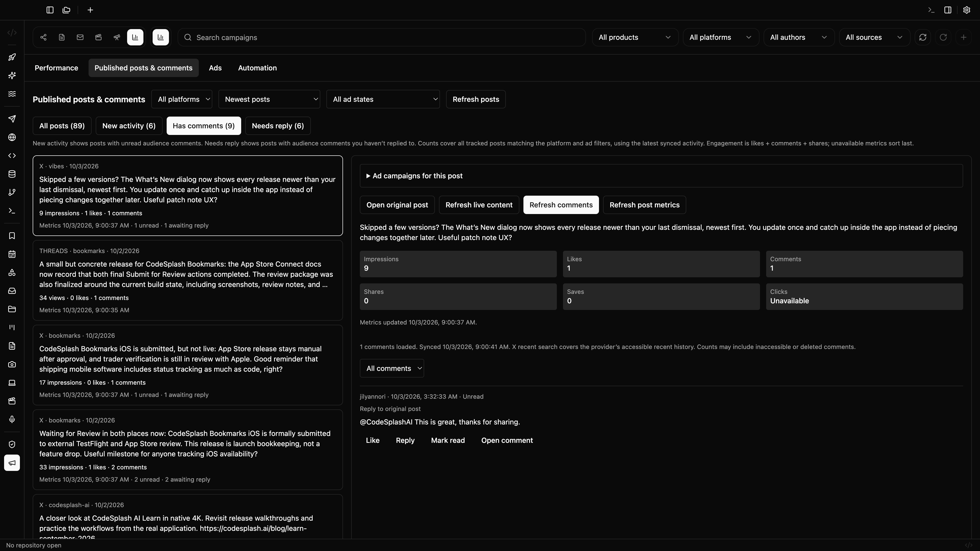
Task: Open the calendar icon in left sidebar
Action: [12, 254]
